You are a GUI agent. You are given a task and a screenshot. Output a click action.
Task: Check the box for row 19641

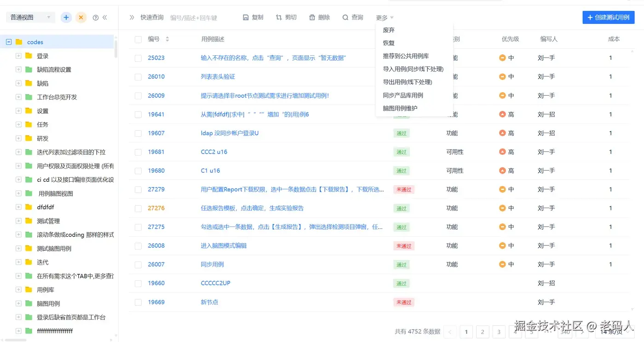[x=138, y=115]
